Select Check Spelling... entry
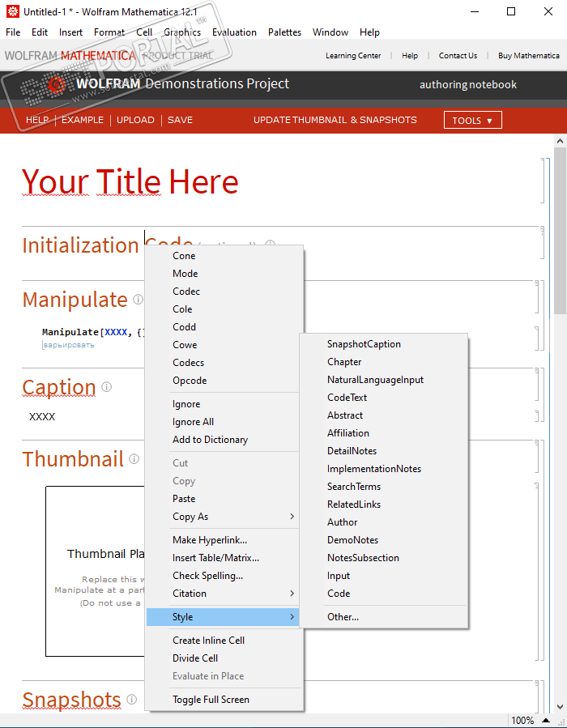The image size is (567, 728). click(x=224, y=576)
